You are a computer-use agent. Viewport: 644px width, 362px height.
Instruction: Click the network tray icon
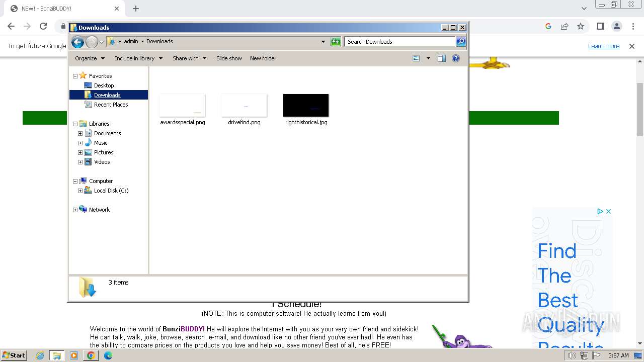[x=584, y=355]
